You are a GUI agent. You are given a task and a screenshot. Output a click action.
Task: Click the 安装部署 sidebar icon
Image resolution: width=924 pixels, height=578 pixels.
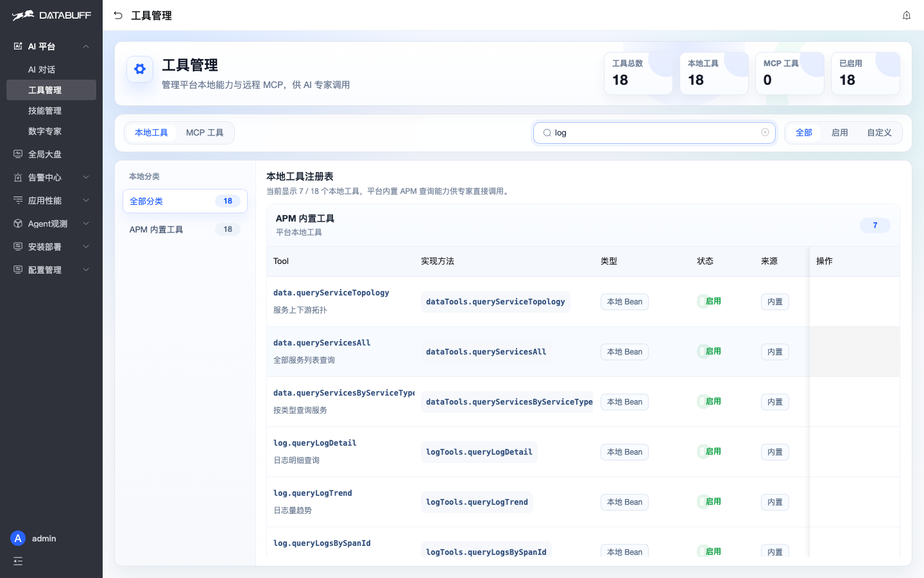click(x=18, y=247)
